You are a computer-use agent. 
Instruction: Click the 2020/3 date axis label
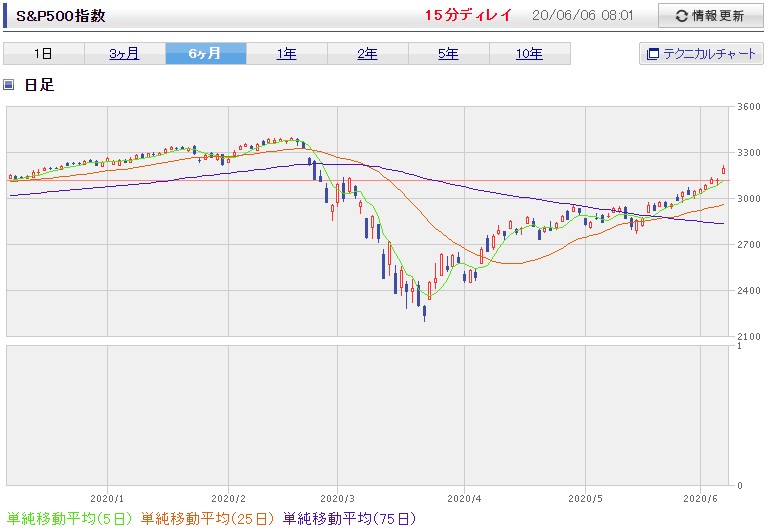click(337, 499)
